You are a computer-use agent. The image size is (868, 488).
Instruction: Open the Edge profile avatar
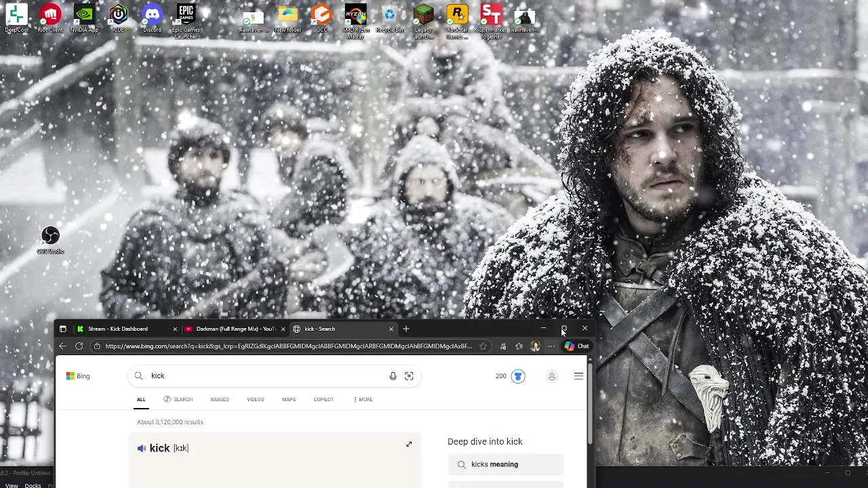tap(535, 346)
